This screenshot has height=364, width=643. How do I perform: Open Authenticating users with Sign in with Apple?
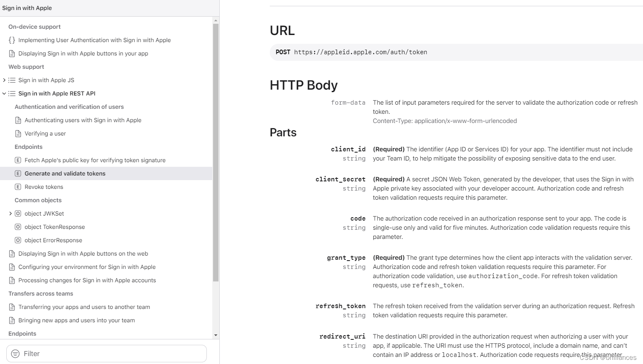[83, 120]
